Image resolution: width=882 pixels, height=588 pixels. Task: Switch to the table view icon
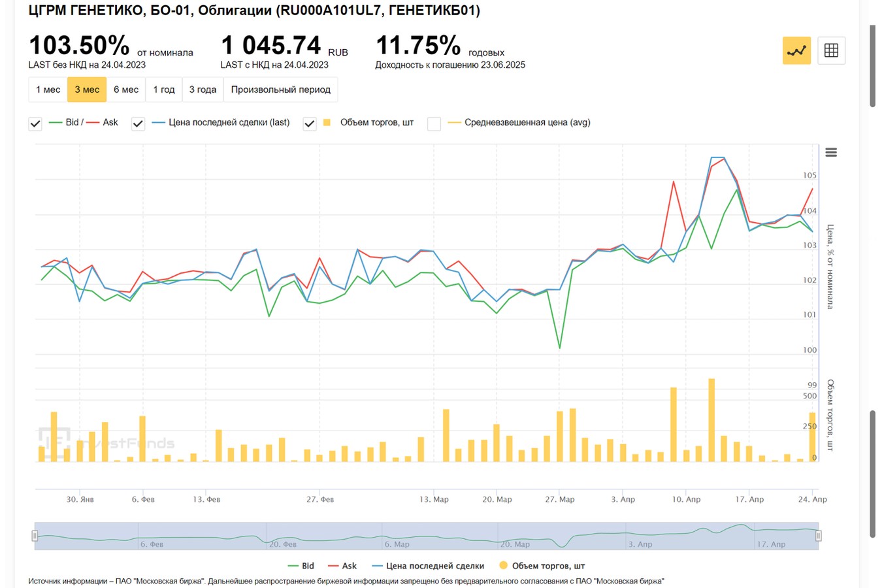pyautogui.click(x=831, y=50)
